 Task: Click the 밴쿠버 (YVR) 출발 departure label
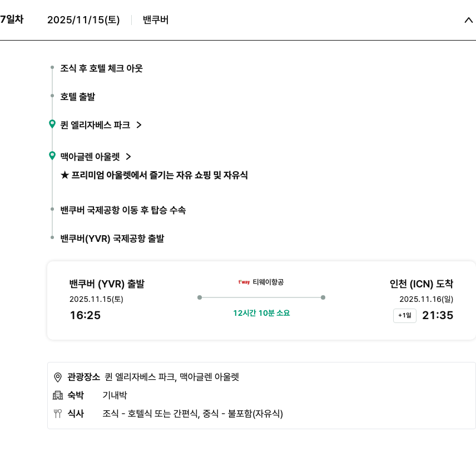point(107,284)
